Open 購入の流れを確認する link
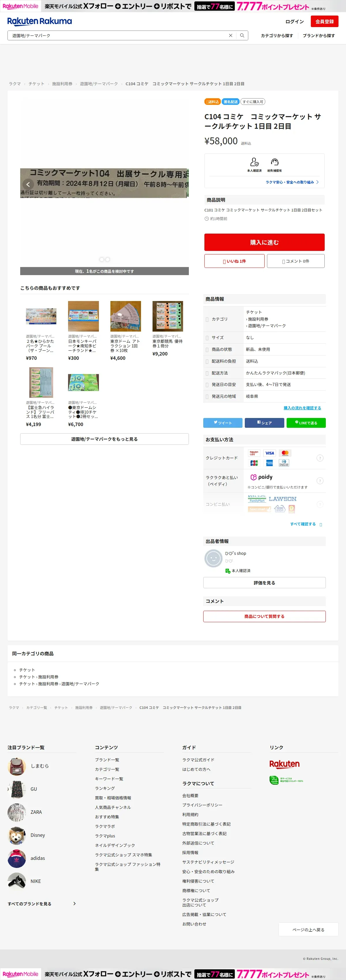Screen dimensions: 346x980 pyautogui.click(x=302, y=408)
